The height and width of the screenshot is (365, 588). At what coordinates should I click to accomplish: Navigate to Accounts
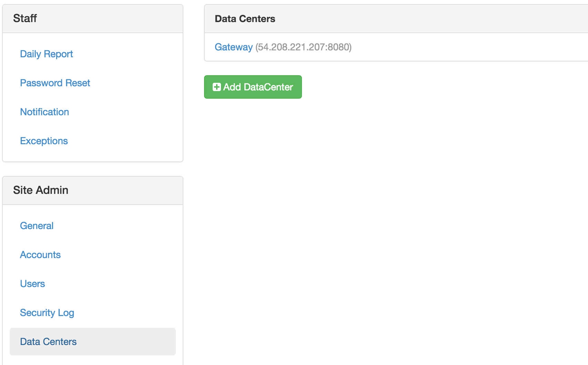[40, 255]
